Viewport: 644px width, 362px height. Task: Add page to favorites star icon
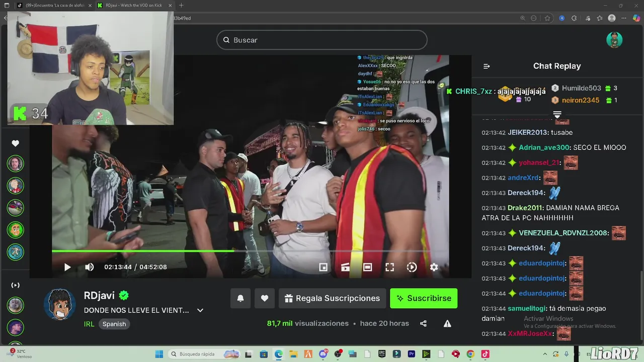point(547,18)
